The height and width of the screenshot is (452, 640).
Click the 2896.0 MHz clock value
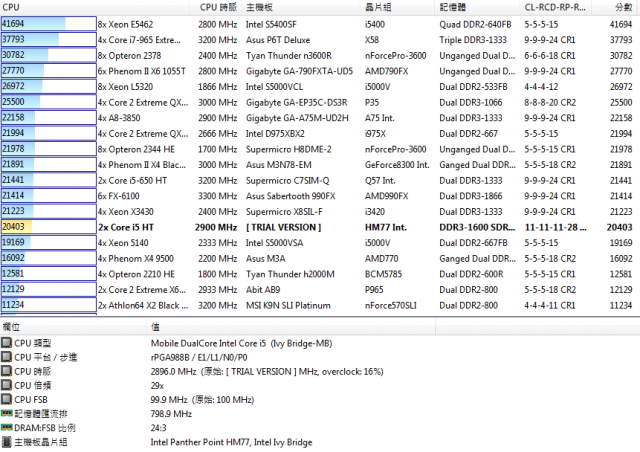point(267,372)
